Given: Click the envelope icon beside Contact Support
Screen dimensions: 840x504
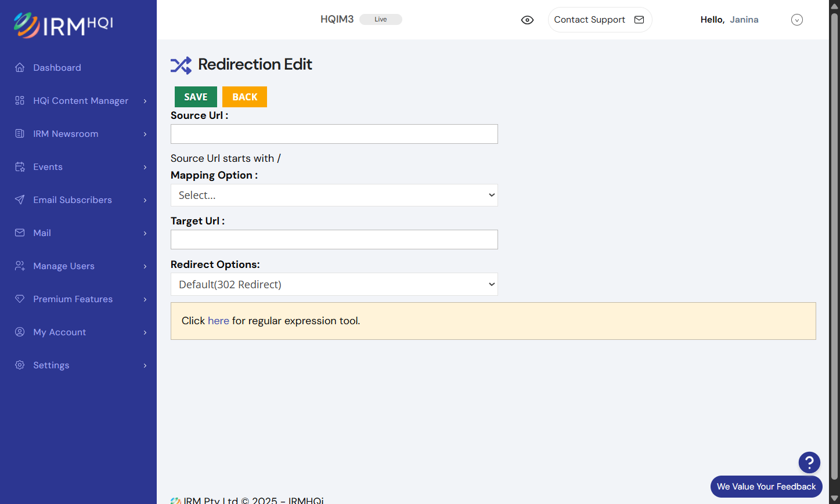Looking at the screenshot, I should pos(639,20).
